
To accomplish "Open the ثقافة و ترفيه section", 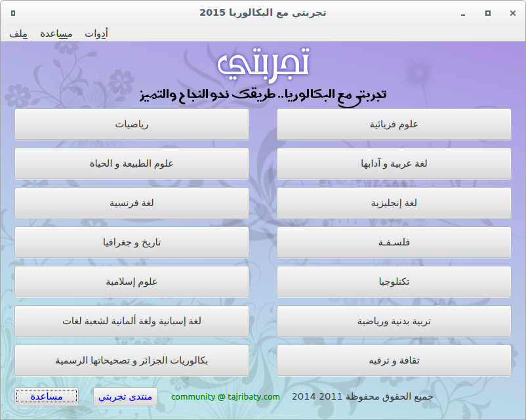I will pos(394,360).
